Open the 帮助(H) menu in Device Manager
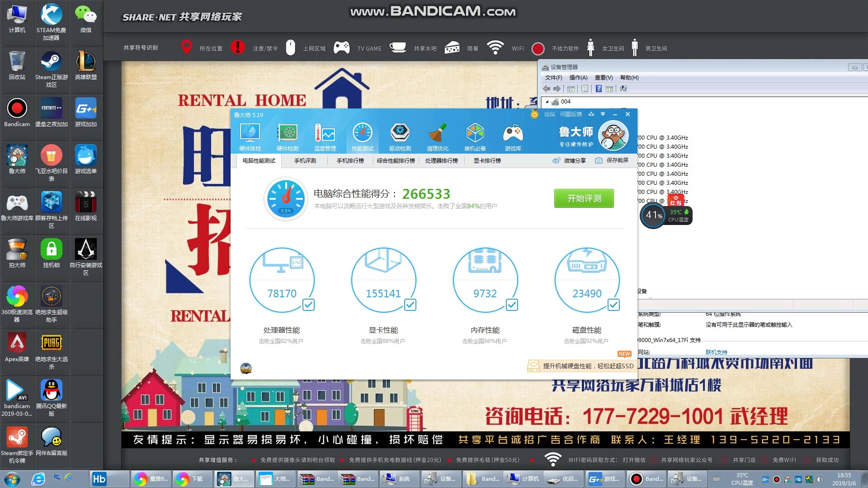The height and width of the screenshot is (488, 868). click(629, 78)
